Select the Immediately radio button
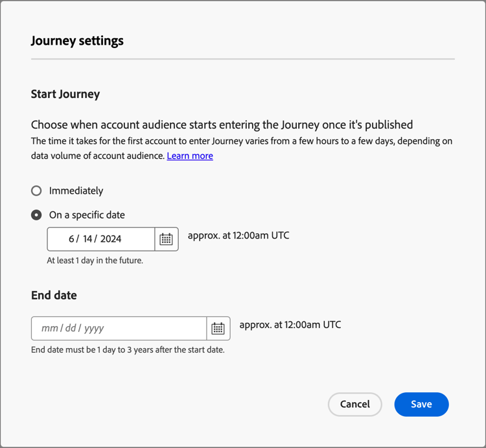This screenshot has width=486, height=448. pos(36,191)
